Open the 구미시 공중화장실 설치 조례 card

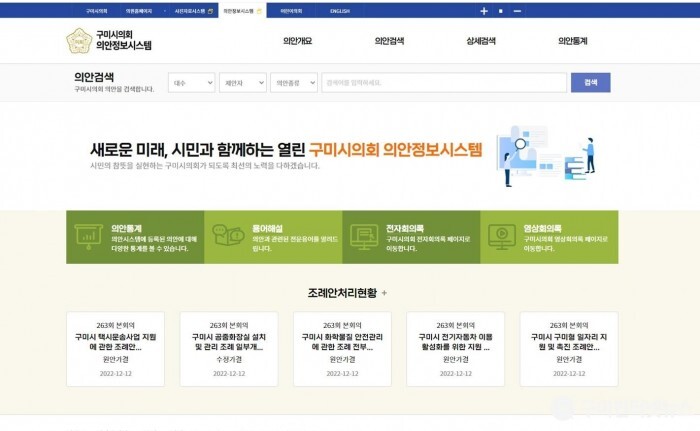229,349
